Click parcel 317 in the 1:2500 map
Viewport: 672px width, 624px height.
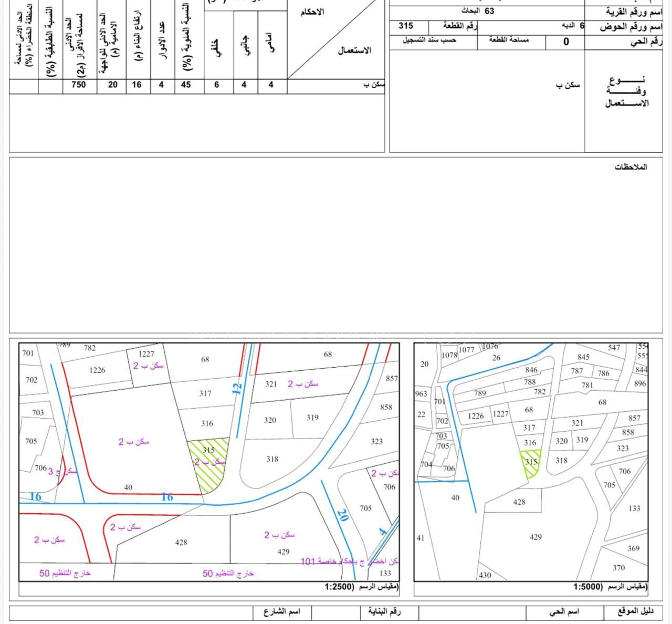pyautogui.click(x=205, y=393)
